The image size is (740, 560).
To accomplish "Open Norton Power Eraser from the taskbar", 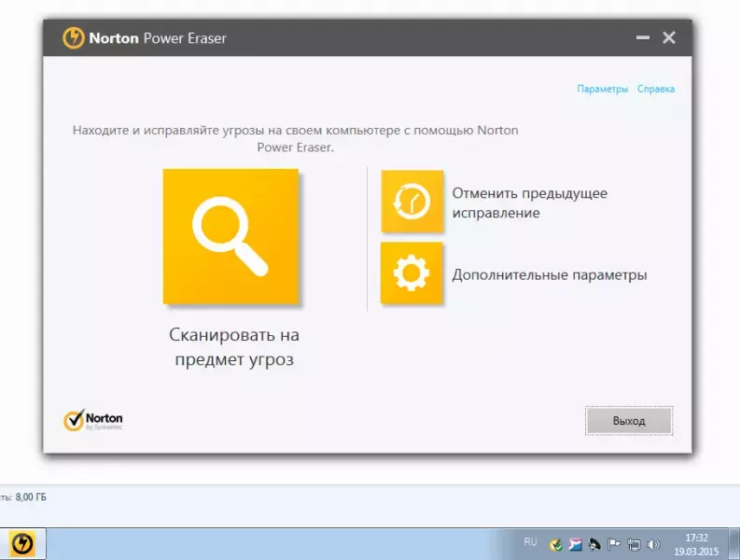I will (22, 544).
